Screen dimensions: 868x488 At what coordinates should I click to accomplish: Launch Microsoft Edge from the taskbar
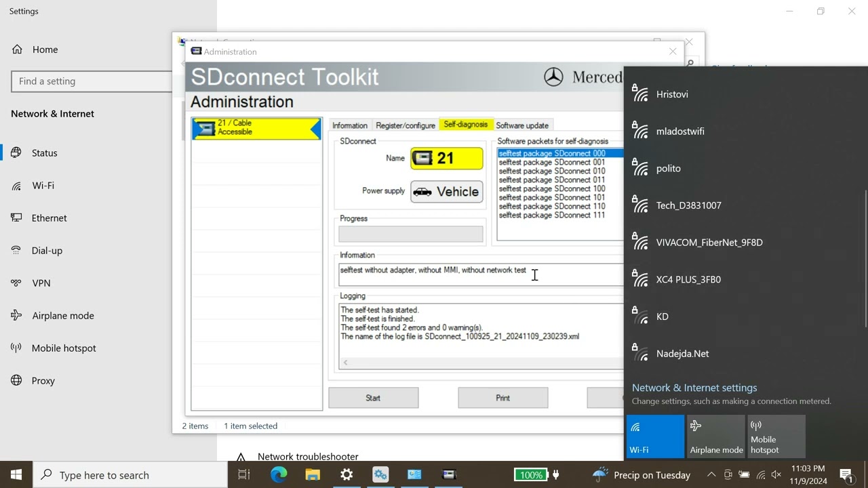[279, 474]
